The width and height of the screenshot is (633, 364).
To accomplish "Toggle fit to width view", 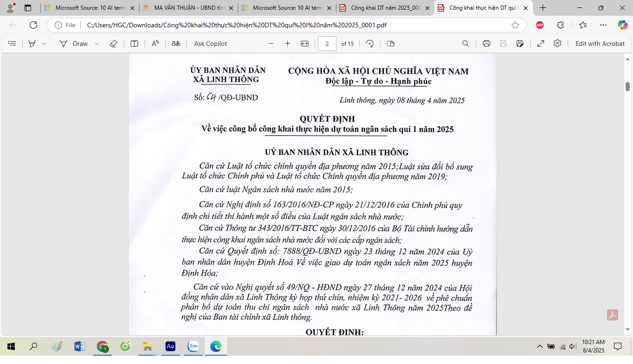I will point(304,44).
